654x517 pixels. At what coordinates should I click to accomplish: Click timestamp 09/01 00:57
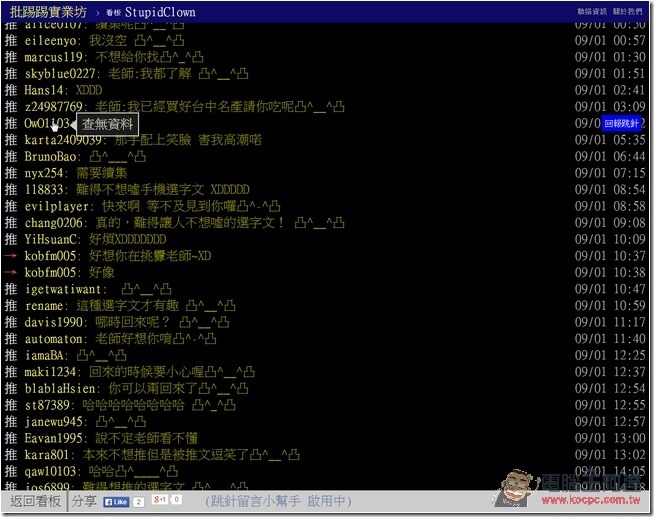(610, 40)
